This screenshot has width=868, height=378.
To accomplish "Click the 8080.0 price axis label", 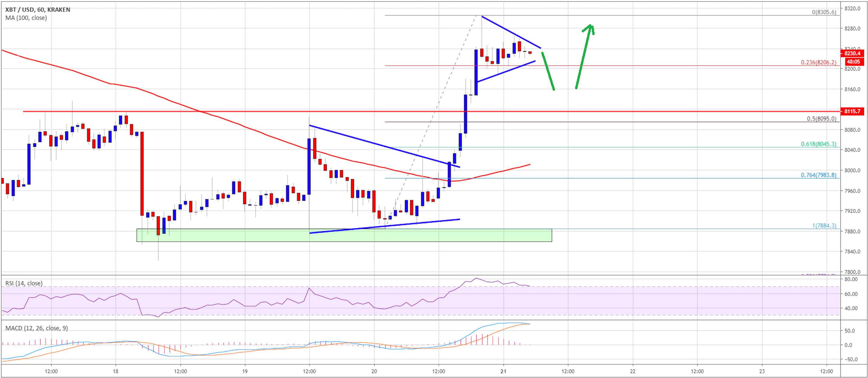I will 853,130.
